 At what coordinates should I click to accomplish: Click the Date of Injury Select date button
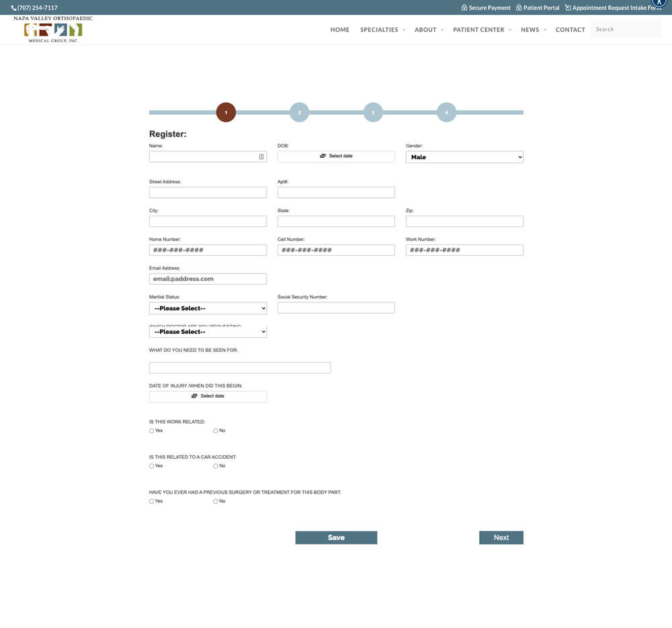[208, 396]
